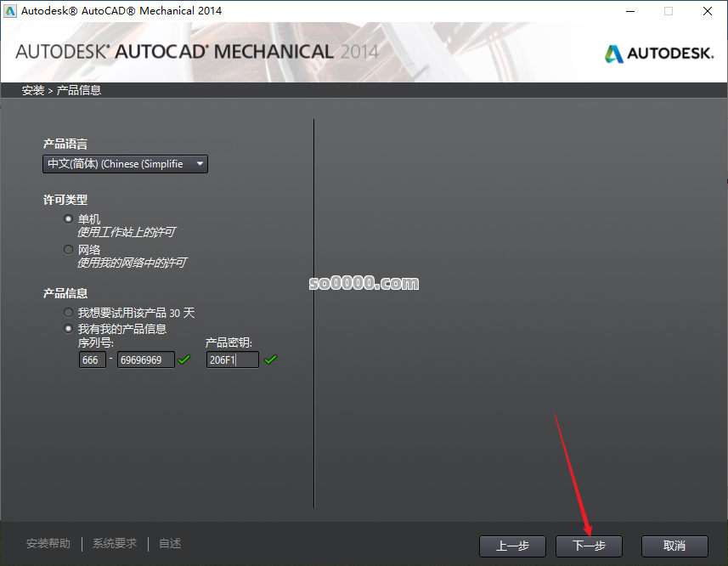The image size is (728, 566).
Task: Click the green checkmark beside the product key
Action: click(271, 359)
